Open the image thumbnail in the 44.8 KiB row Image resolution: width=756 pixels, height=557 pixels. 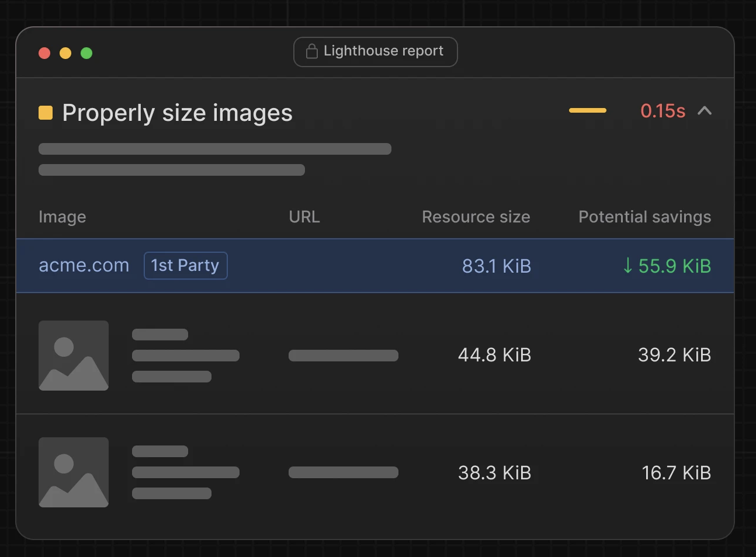[74, 355]
